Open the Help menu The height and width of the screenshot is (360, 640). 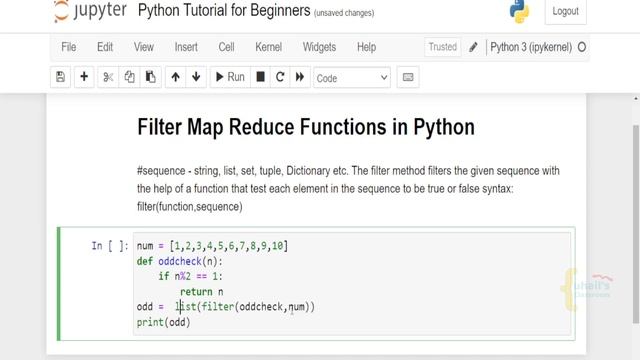pyautogui.click(x=367, y=47)
